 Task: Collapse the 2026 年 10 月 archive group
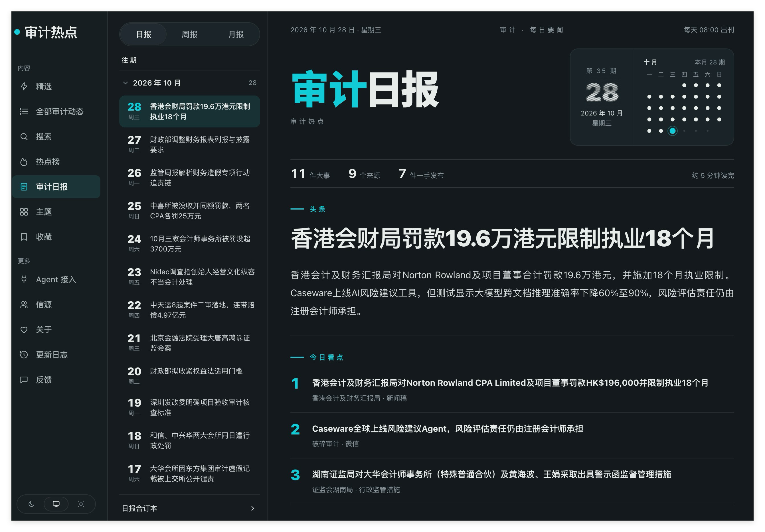[x=190, y=83]
